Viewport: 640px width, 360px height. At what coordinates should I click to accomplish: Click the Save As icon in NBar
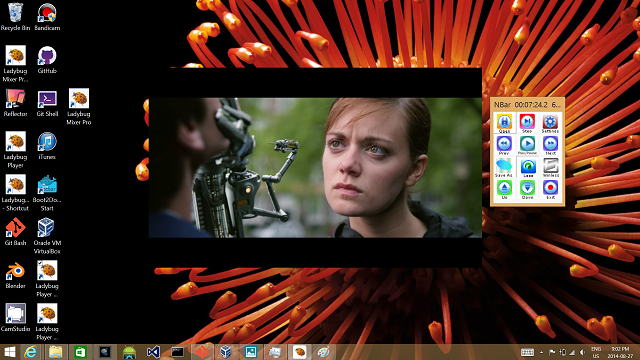504,167
